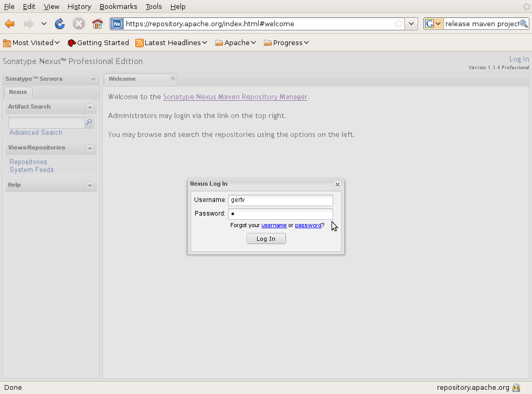Image resolution: width=532 pixels, height=394 pixels.
Task: Run artifact search with the magnifier icon
Action: (x=89, y=122)
